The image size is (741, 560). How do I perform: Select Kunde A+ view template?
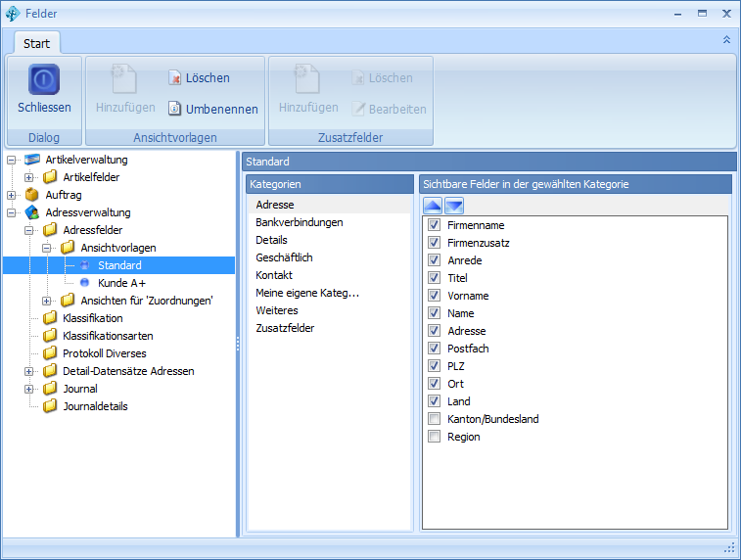(121, 283)
